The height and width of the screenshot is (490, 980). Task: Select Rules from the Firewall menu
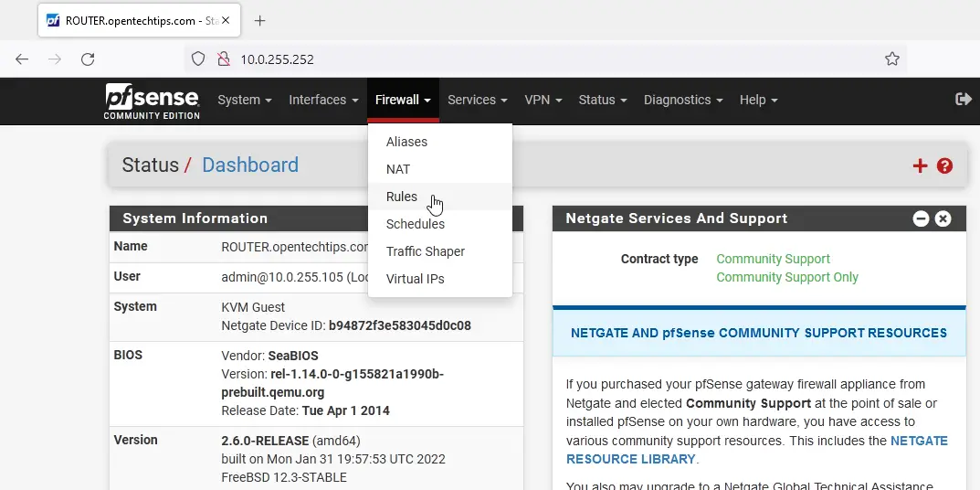click(402, 197)
